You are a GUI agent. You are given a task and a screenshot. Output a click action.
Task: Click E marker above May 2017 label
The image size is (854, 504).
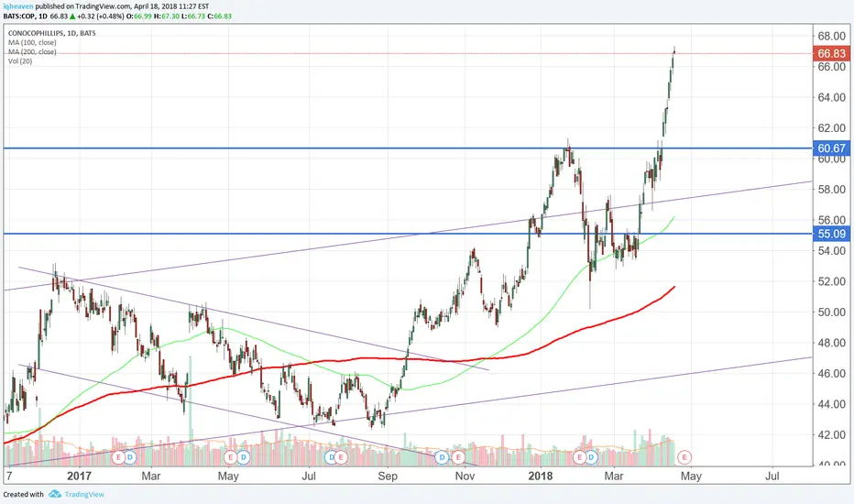pos(231,457)
